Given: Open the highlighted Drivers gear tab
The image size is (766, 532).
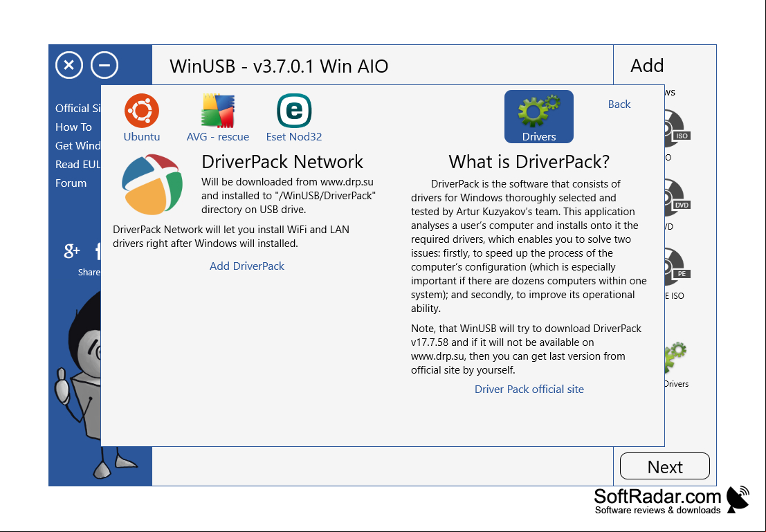Looking at the screenshot, I should tap(539, 117).
